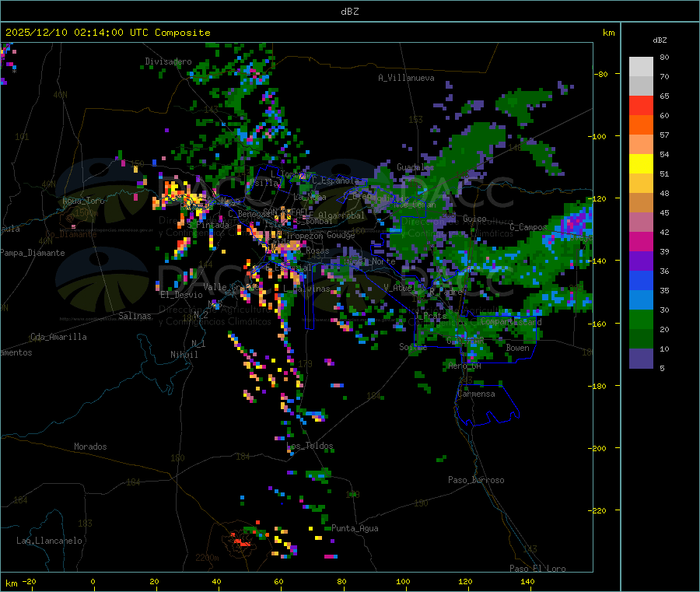The image size is (700, 592).
Task: Pick the bright green 20-30 dBZ swatch
Action: pos(641,319)
